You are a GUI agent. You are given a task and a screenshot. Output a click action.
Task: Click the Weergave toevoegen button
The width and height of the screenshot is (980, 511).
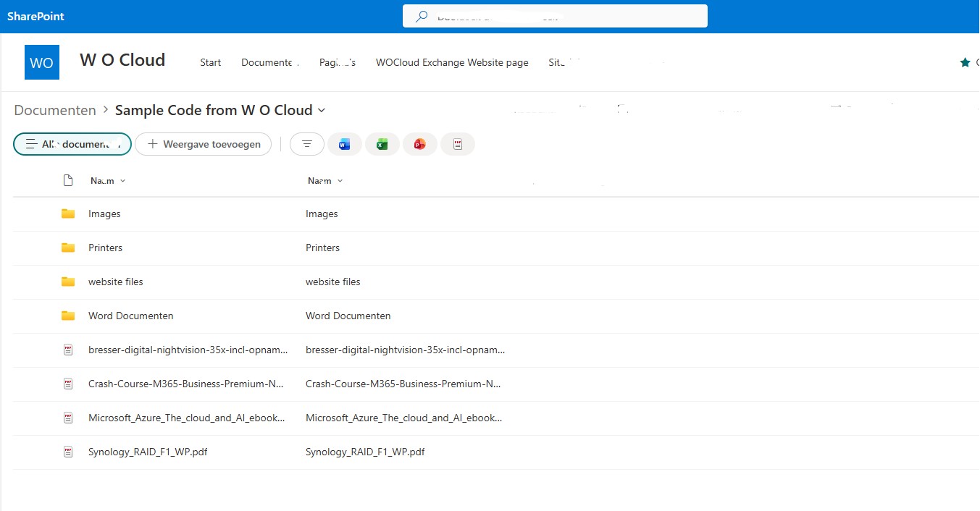click(204, 145)
